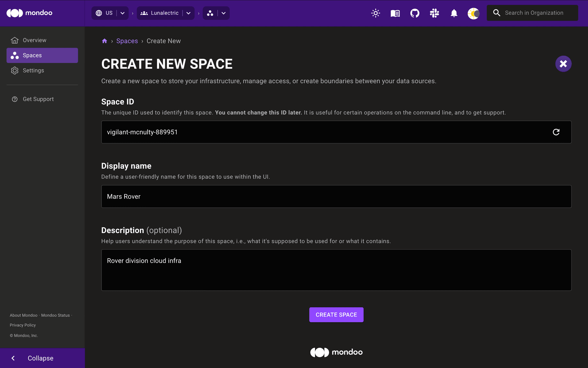Click the CREATE SPACE button
This screenshot has width=588, height=368.
tap(336, 315)
